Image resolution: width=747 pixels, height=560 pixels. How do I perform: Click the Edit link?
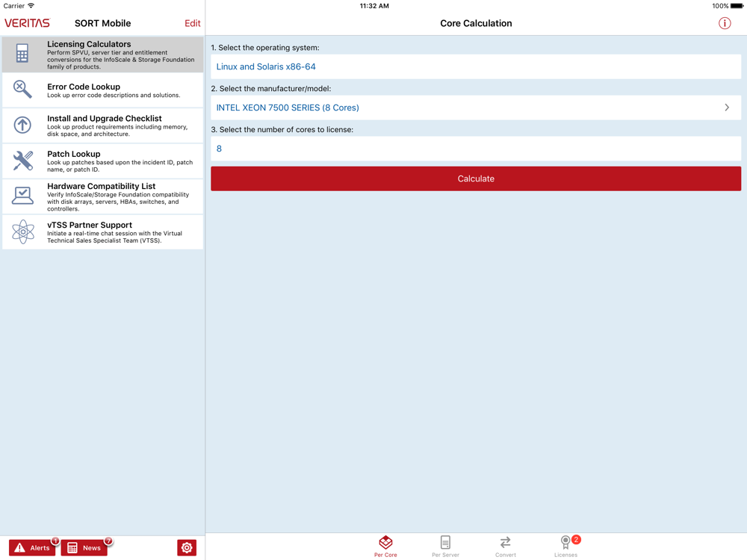[x=193, y=23]
